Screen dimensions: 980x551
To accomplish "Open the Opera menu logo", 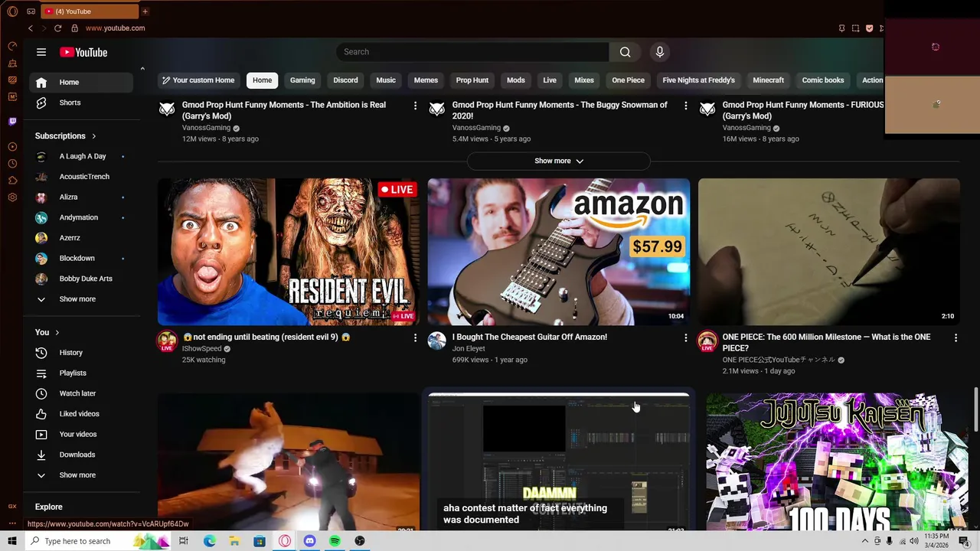I will coord(12,11).
